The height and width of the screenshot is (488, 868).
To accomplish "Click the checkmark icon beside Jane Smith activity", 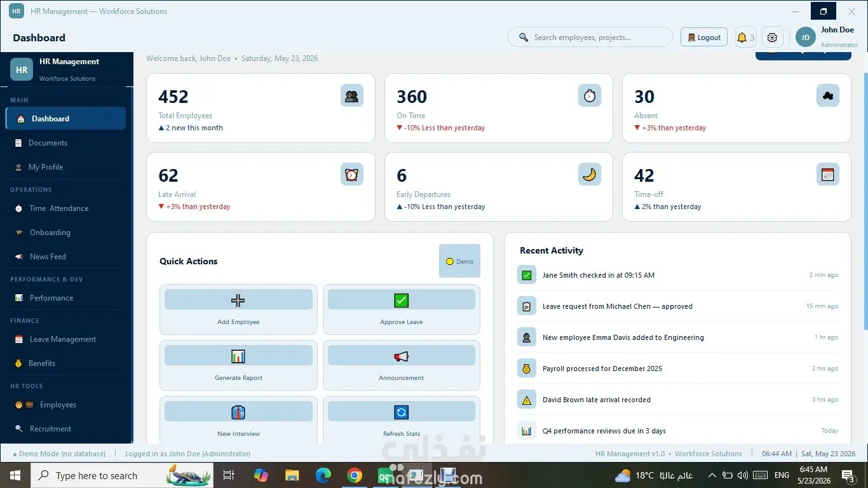I will 526,275.
